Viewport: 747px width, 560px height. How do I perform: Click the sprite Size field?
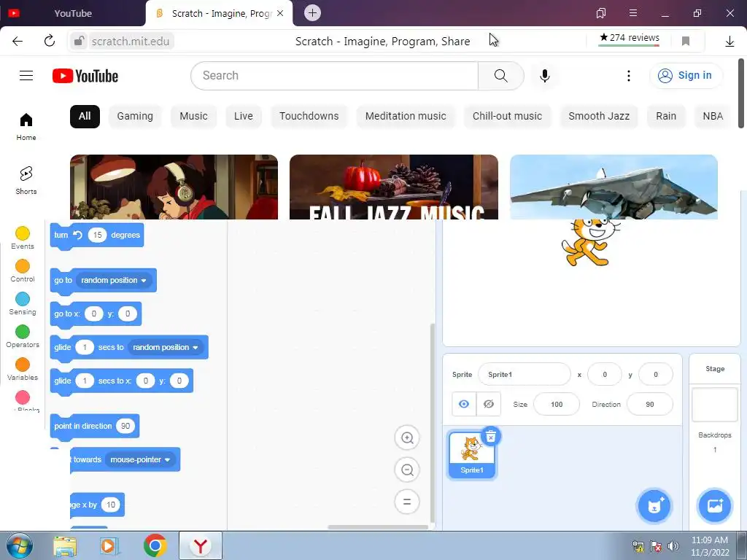tap(557, 404)
